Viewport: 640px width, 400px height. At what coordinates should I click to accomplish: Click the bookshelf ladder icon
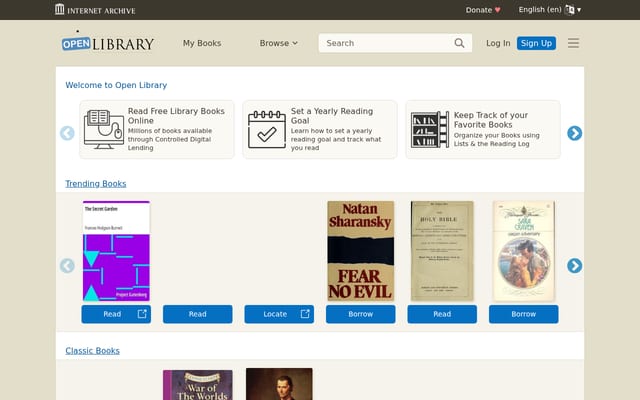(x=430, y=129)
